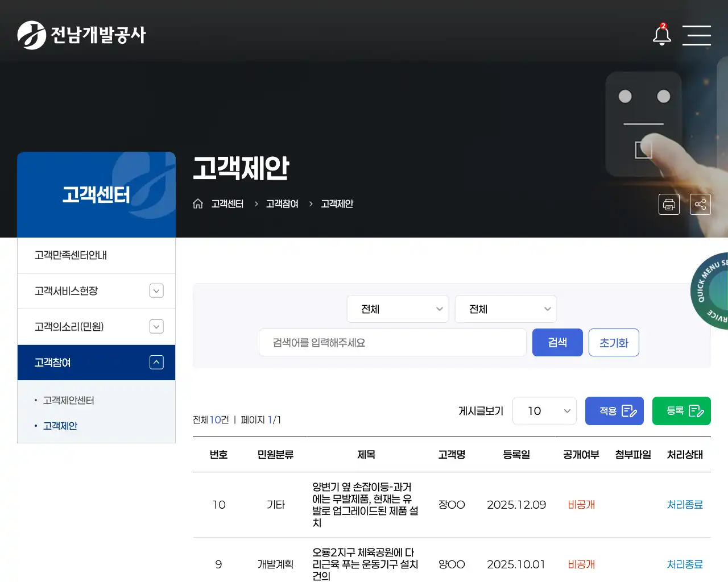Open the notification bell
728x582 pixels.
click(x=661, y=35)
